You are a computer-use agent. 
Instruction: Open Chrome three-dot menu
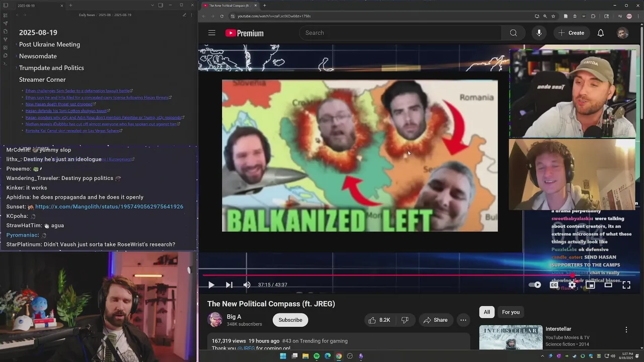(x=638, y=16)
